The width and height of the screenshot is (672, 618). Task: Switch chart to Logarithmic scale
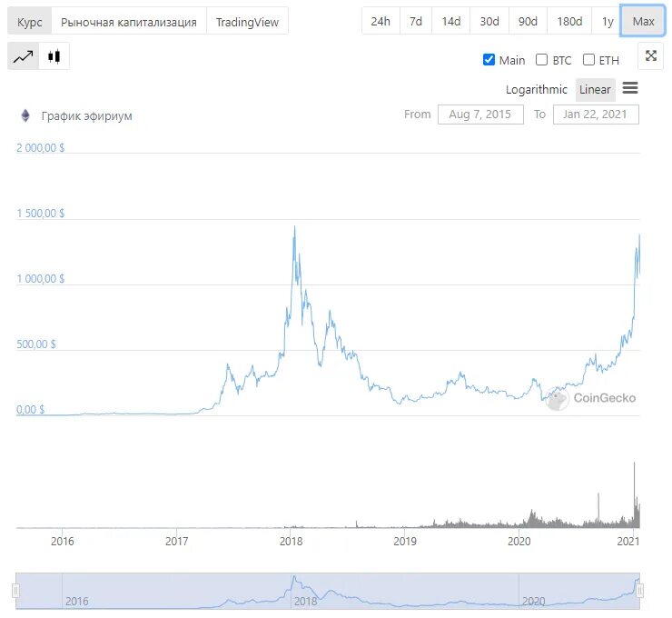tap(536, 90)
